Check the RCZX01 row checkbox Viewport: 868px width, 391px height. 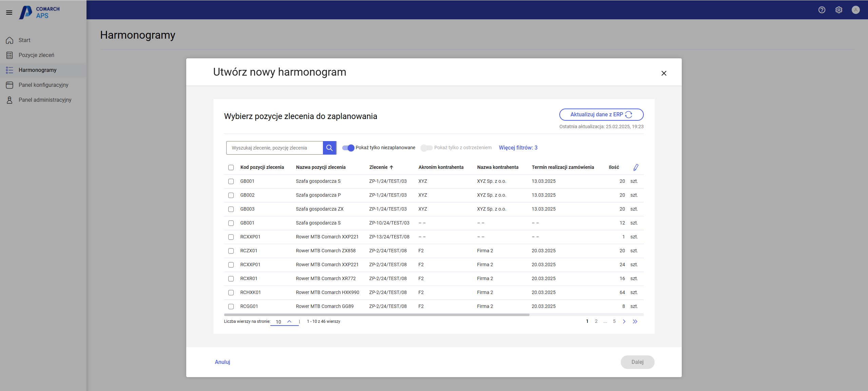pos(231,251)
